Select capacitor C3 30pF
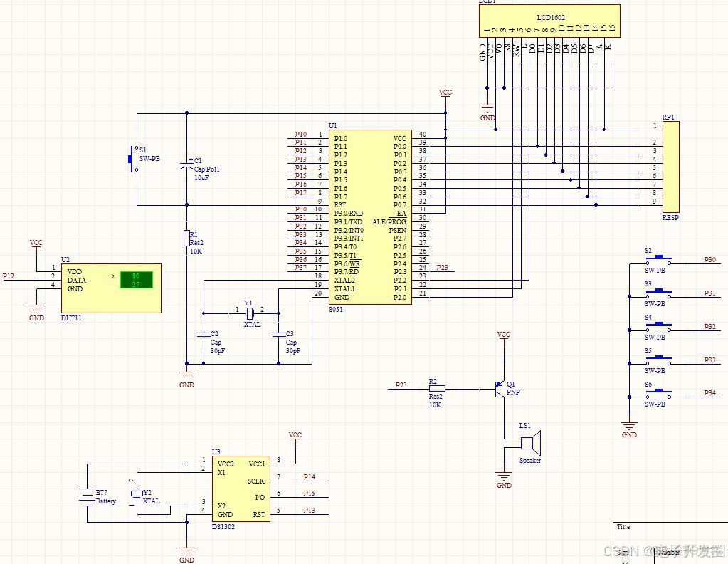Image resolution: width=728 pixels, height=564 pixels. (278, 334)
